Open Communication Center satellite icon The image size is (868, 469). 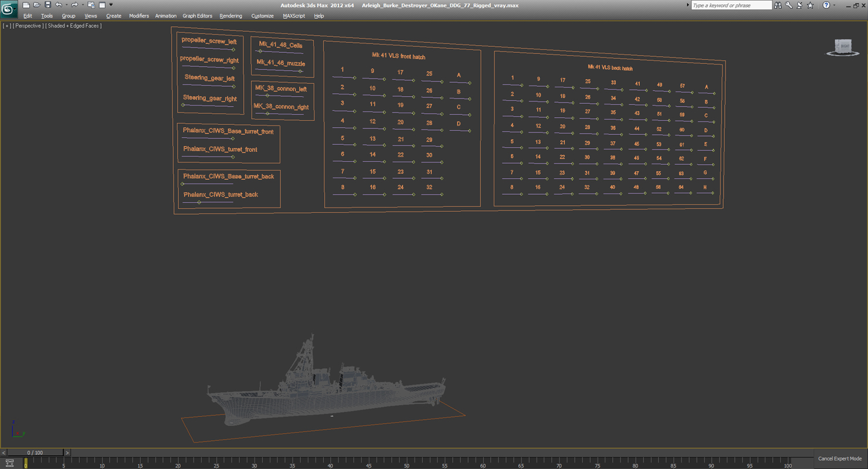799,5
